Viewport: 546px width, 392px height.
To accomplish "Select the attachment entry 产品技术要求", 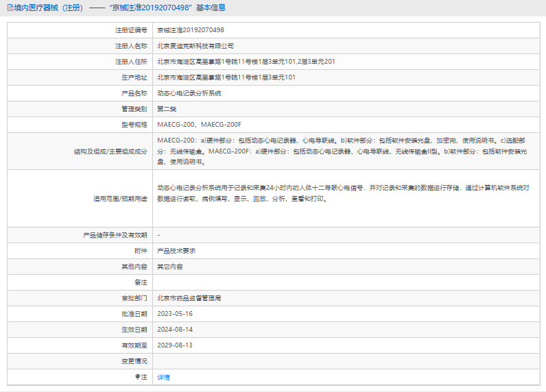I will [176, 251].
